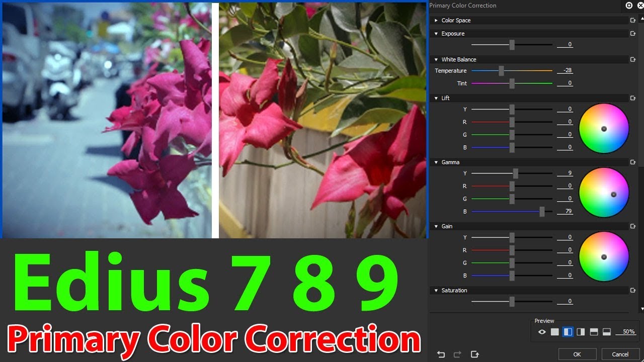Collapse the Gamma section
The image size is (644, 362).
436,162
